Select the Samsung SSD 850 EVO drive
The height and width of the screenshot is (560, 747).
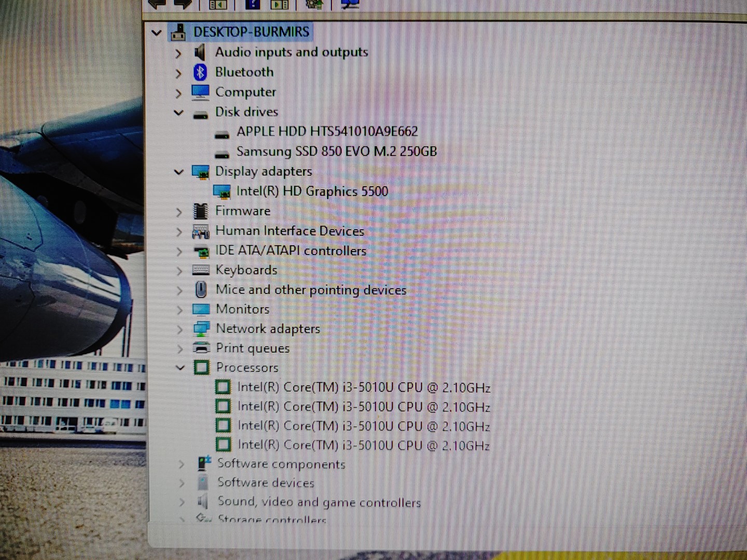[337, 151]
